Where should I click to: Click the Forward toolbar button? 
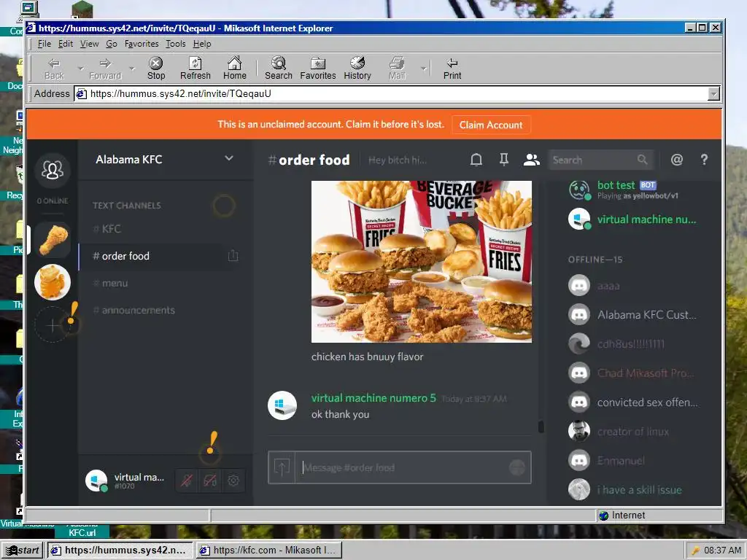point(105,69)
